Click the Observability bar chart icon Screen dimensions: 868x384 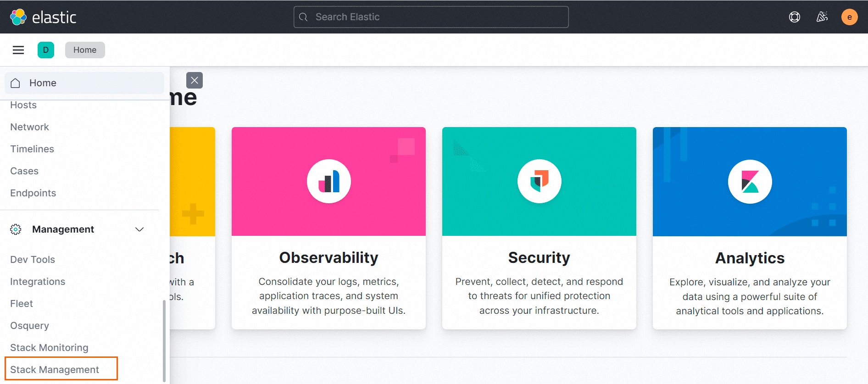coord(329,181)
